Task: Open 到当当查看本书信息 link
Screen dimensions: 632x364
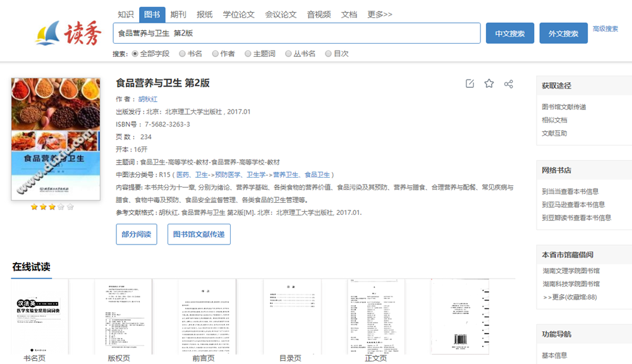Action: (x=570, y=191)
